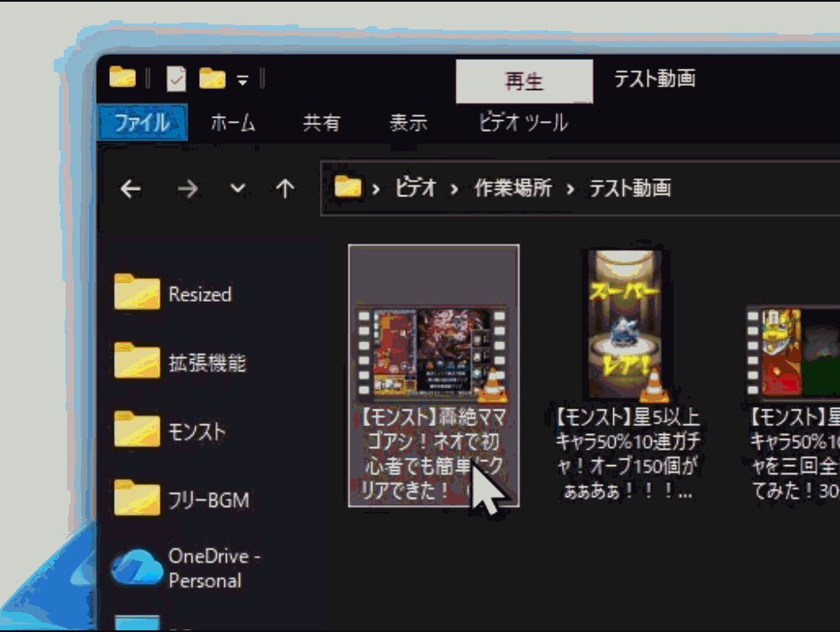Expand the recent locations dropdown arrow
840x632 pixels.
pyautogui.click(x=238, y=189)
